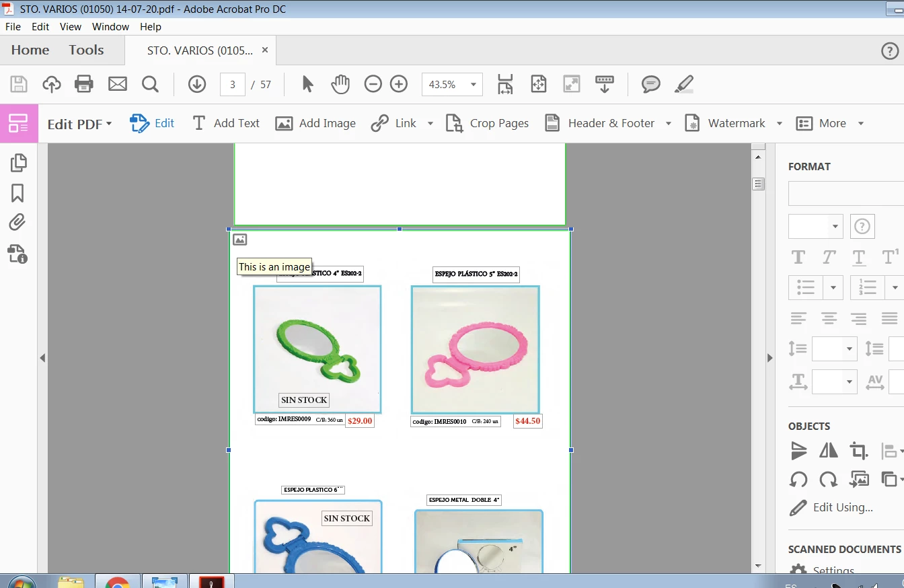Click the send by email envelope icon

coord(118,84)
